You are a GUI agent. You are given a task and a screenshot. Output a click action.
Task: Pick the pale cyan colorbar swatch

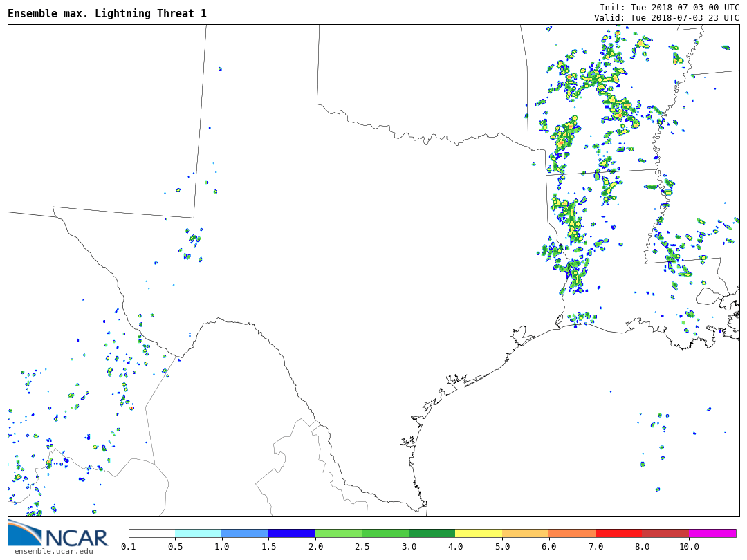tap(199, 533)
